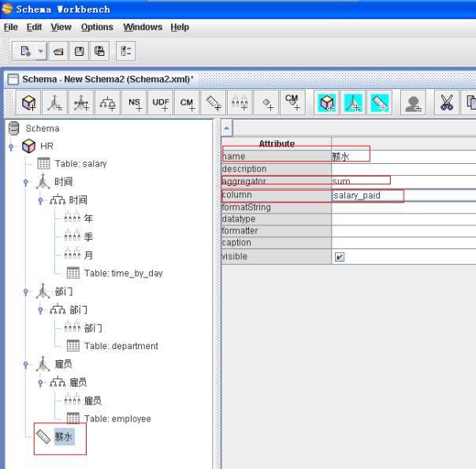Open the New dropdown arrow

click(41, 51)
